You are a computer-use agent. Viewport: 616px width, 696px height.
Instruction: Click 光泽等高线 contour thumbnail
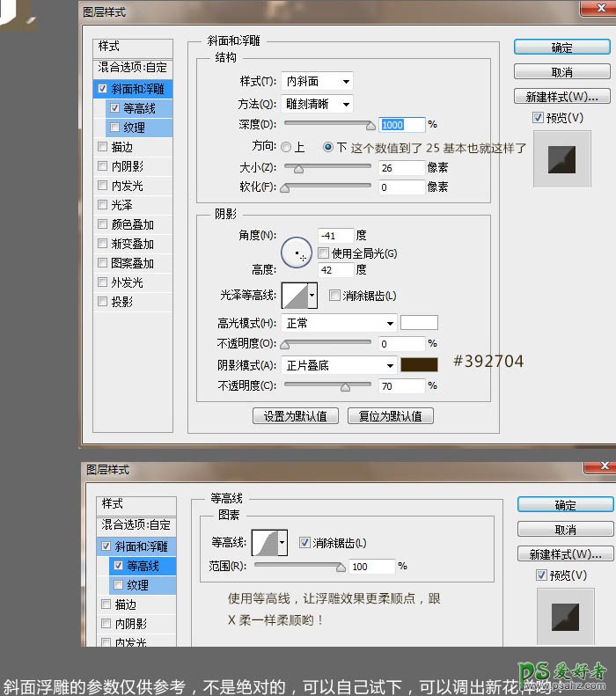tap(295, 295)
